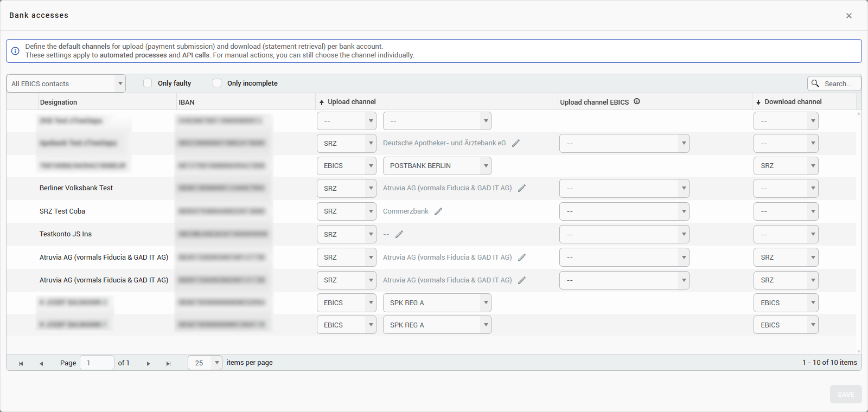Close the Bank accesses dialog

849,16
